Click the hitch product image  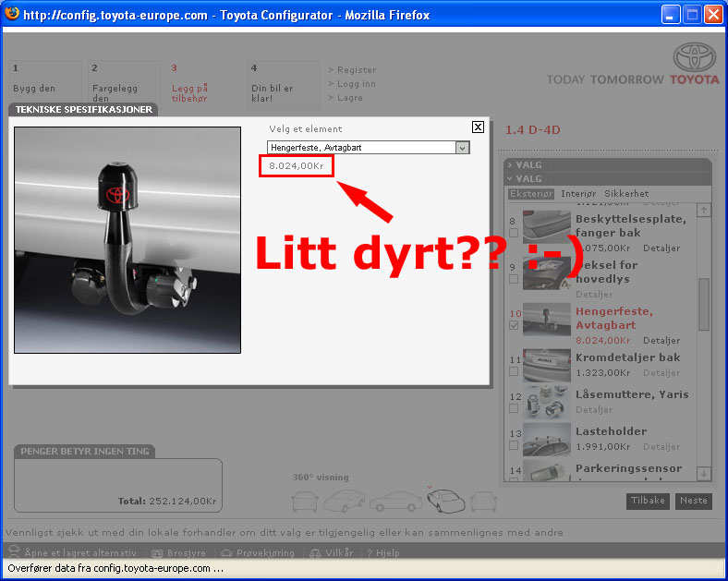click(x=127, y=240)
